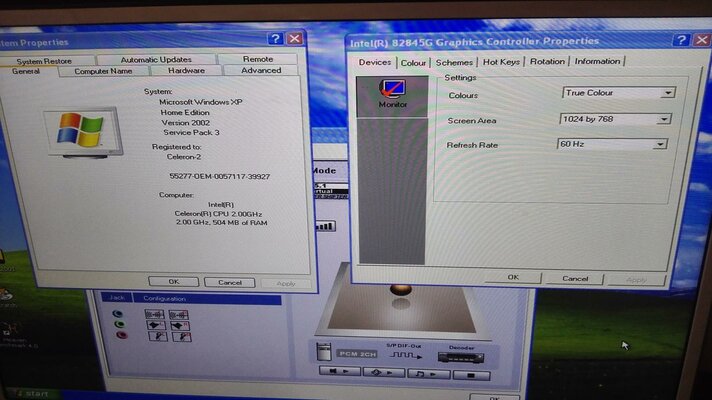Switch to the Hardware tab
The image size is (712, 400).
coord(187,71)
